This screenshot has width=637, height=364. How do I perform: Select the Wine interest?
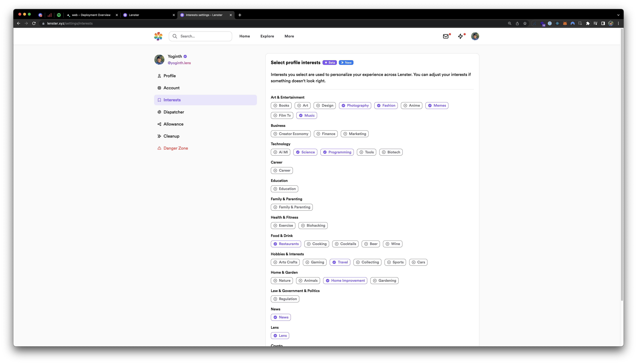tap(393, 244)
